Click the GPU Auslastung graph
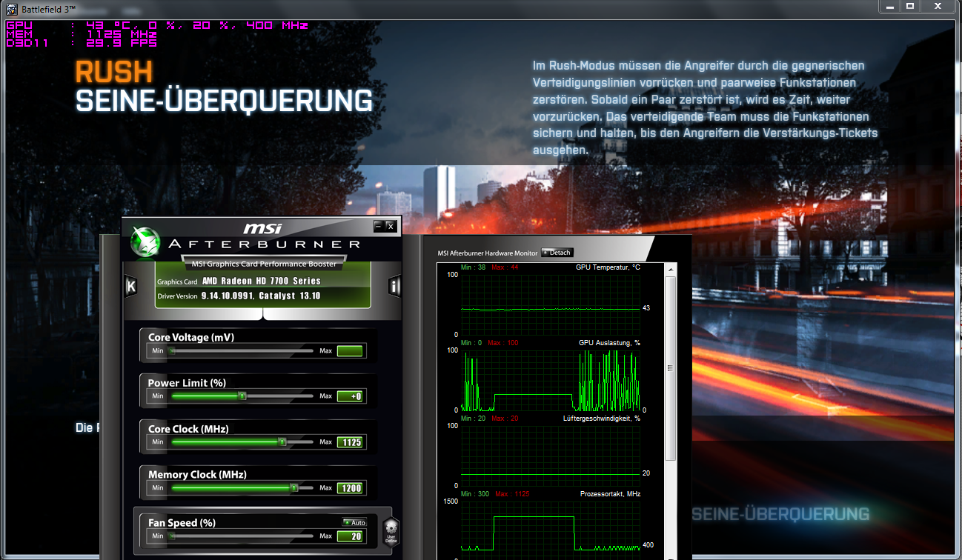Viewport: 962px width, 560px height. [x=550, y=380]
